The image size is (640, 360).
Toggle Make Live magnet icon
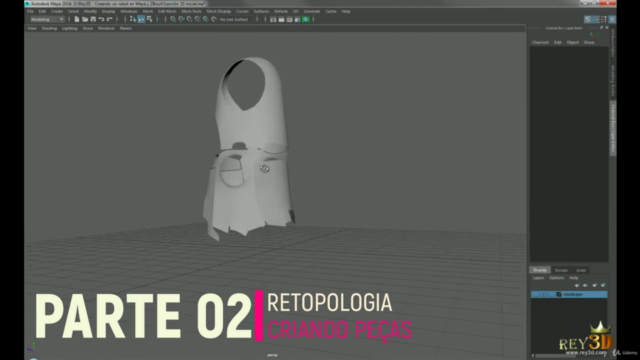pos(214,19)
